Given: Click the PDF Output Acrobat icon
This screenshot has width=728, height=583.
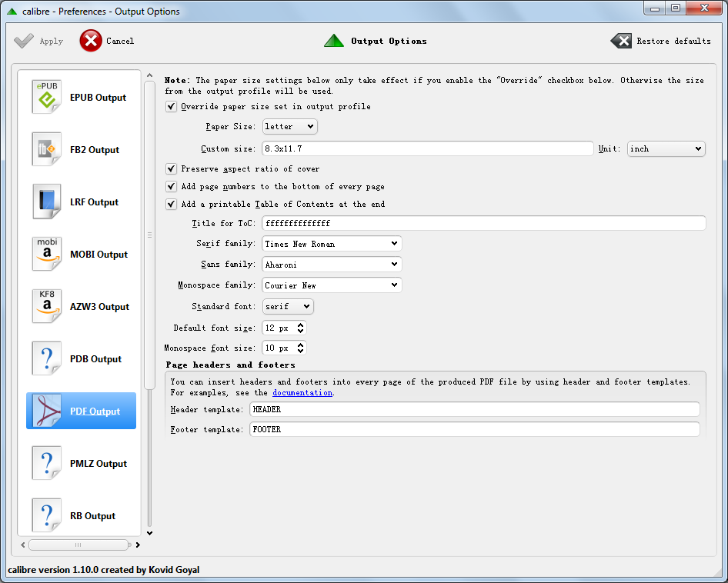Looking at the screenshot, I should (46, 411).
